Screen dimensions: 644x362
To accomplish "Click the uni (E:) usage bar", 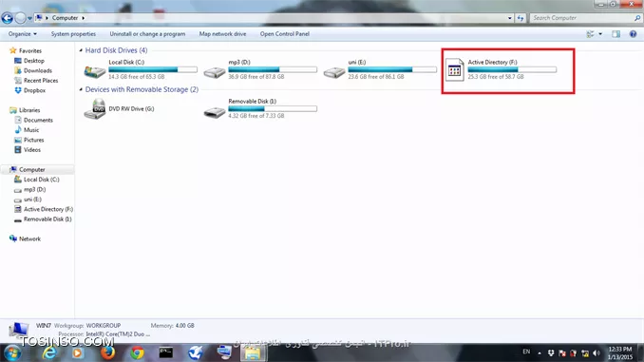I will pos(392,70).
